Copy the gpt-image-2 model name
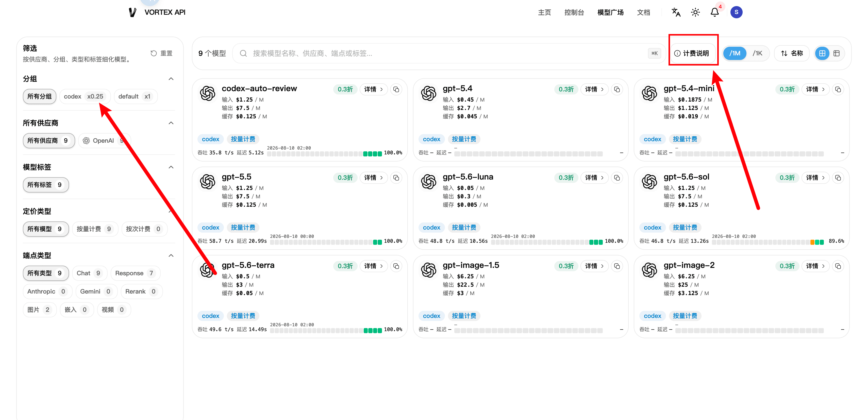868x420 pixels. pos(838,266)
